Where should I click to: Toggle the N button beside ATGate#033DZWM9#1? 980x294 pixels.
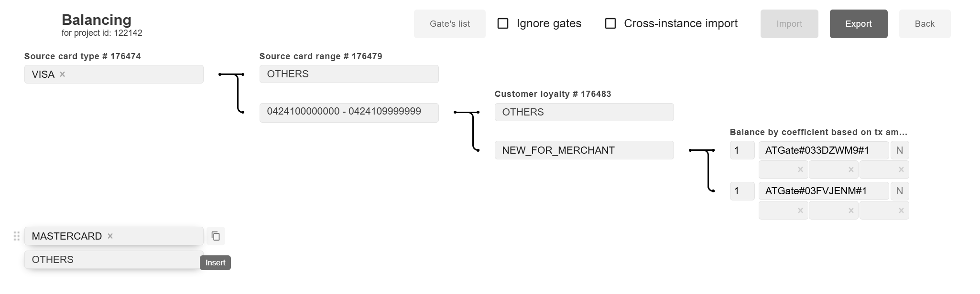(x=899, y=150)
